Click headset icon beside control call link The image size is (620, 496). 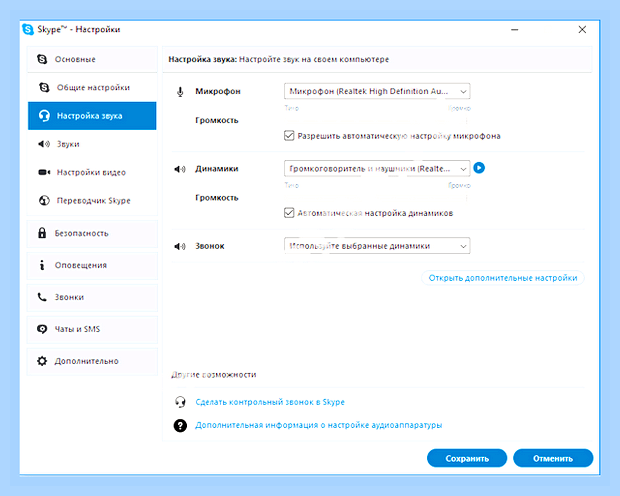click(x=180, y=402)
